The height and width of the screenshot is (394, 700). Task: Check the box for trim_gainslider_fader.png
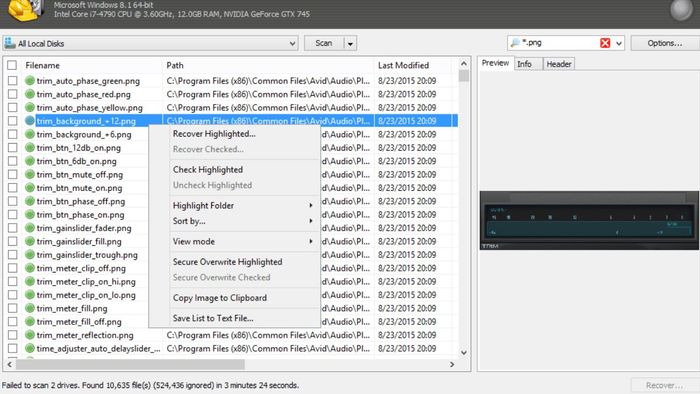point(12,228)
